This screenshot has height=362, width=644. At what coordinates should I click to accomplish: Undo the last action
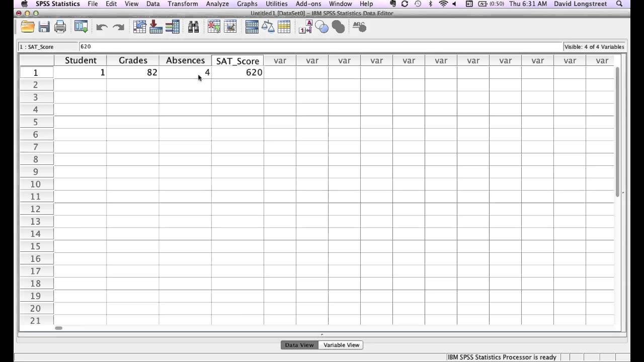click(x=102, y=28)
